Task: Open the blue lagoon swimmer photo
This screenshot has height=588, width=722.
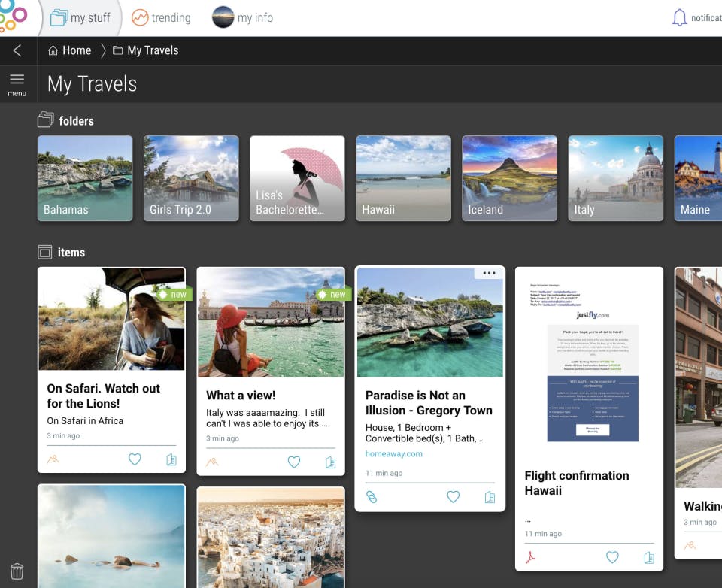Action: 111,536
